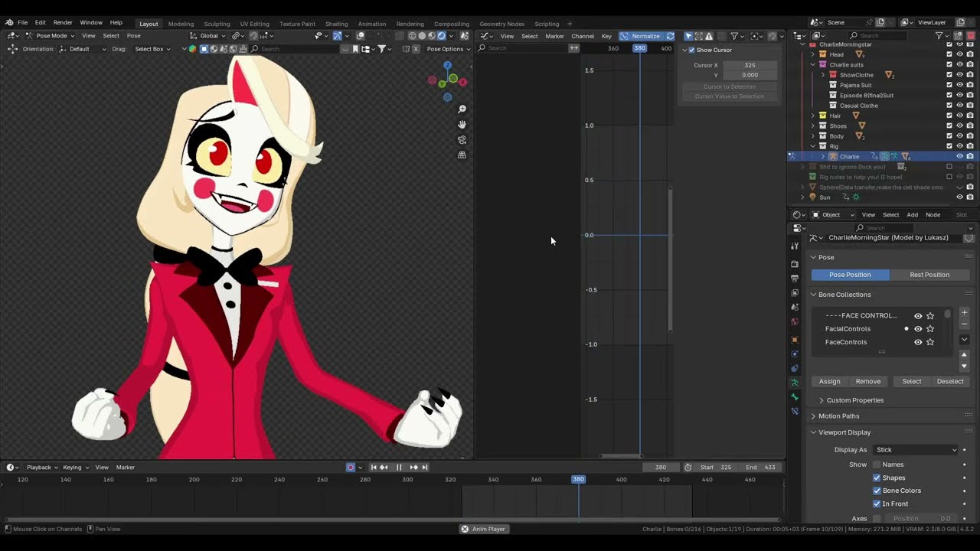Switch perspective/orthographic with grid icon

(462, 155)
